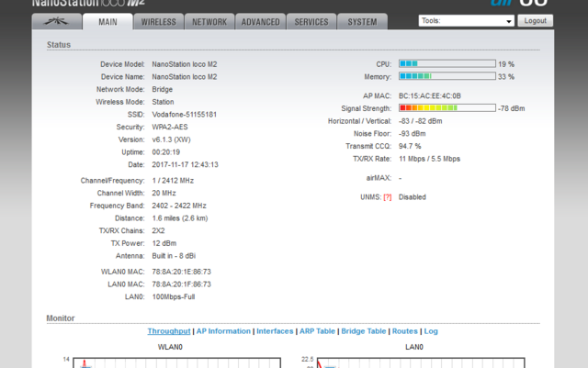This screenshot has height=368, width=588.
Task: Click the AP MAC value BC:15:AC:EE:4C:0B
Action: [x=430, y=96]
